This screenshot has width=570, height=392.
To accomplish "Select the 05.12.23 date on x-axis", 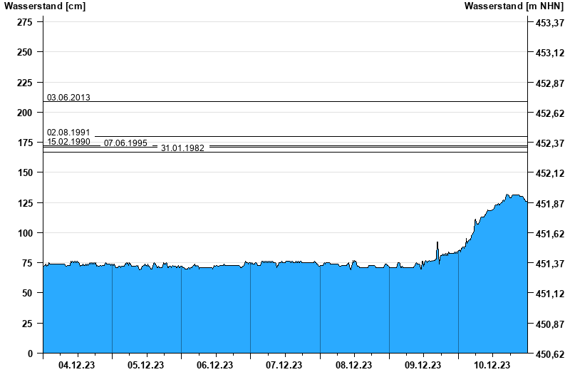I will pos(146,365).
